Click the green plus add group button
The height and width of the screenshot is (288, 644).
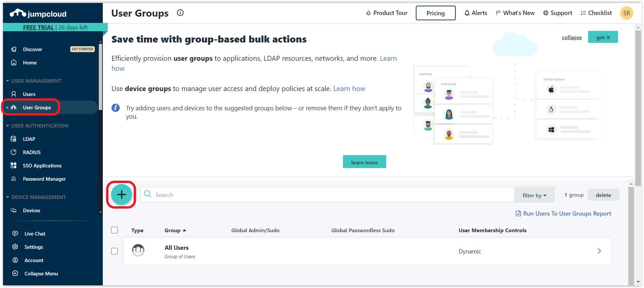point(121,195)
